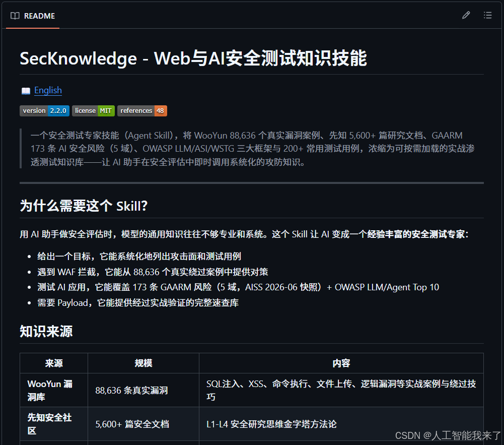Click the book icon beside README
The image size is (504, 445).
click(x=15, y=16)
